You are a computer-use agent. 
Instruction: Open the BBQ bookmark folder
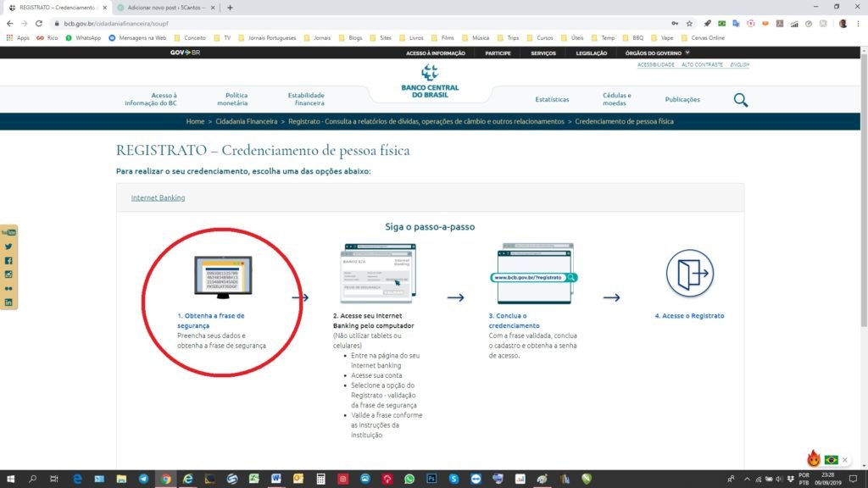click(632, 37)
